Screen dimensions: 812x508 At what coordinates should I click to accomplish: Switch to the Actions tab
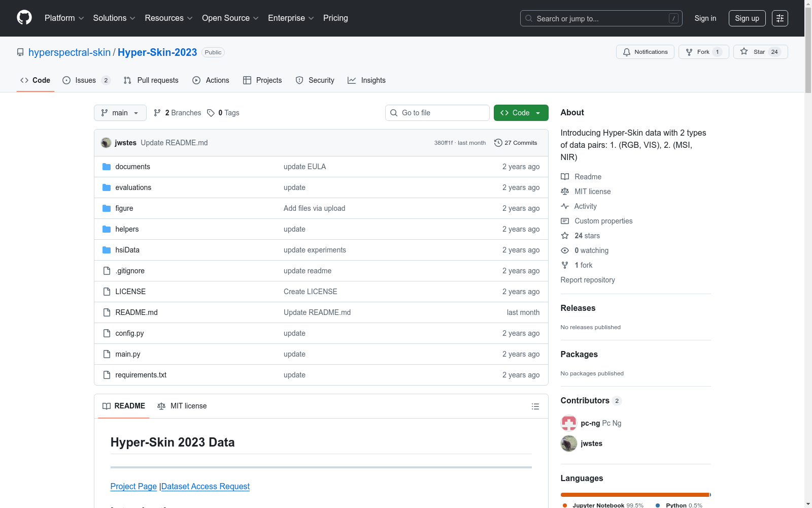[x=211, y=80]
